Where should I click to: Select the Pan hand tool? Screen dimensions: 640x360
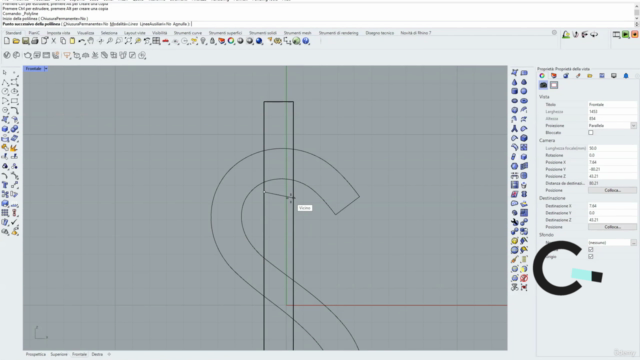[x=91, y=41]
